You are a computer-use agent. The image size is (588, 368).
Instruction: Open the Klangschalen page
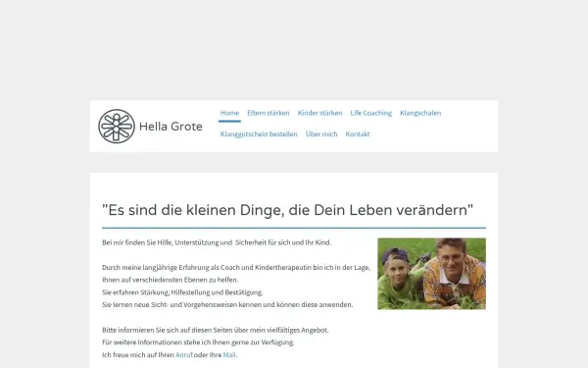coord(420,113)
